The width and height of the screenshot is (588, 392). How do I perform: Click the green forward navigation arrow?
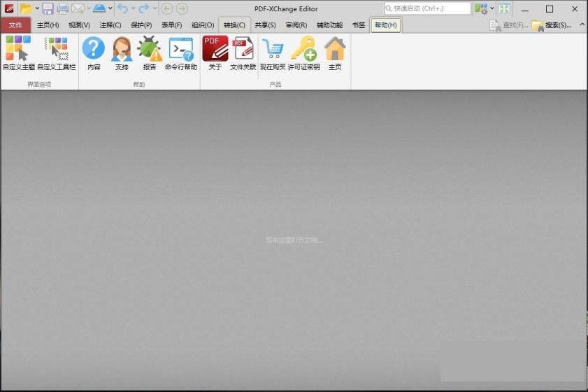[x=182, y=8]
